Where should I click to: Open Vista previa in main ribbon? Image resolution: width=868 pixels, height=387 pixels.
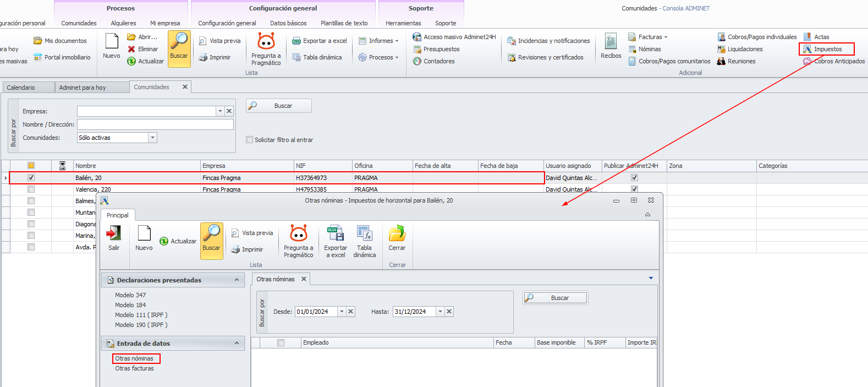click(219, 41)
